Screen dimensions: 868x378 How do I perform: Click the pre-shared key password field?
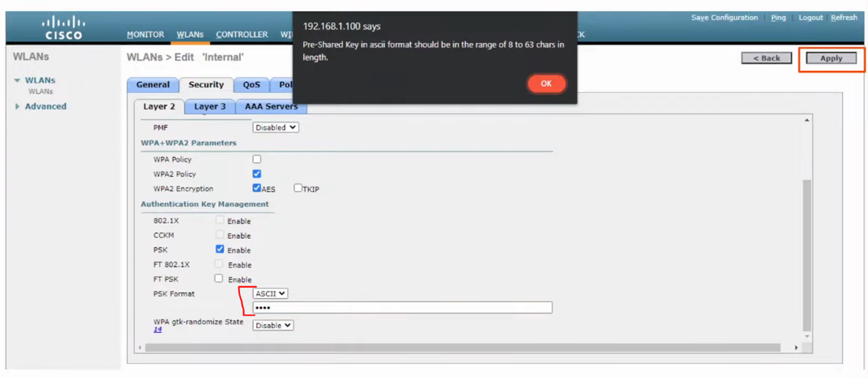click(x=402, y=308)
